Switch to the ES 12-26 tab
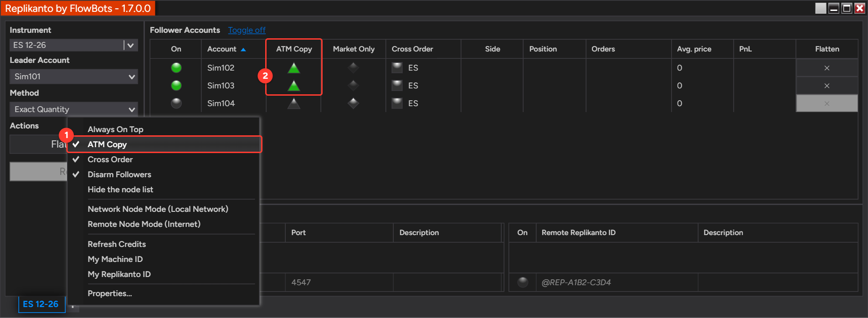Viewport: 868px width, 318px height. point(41,304)
